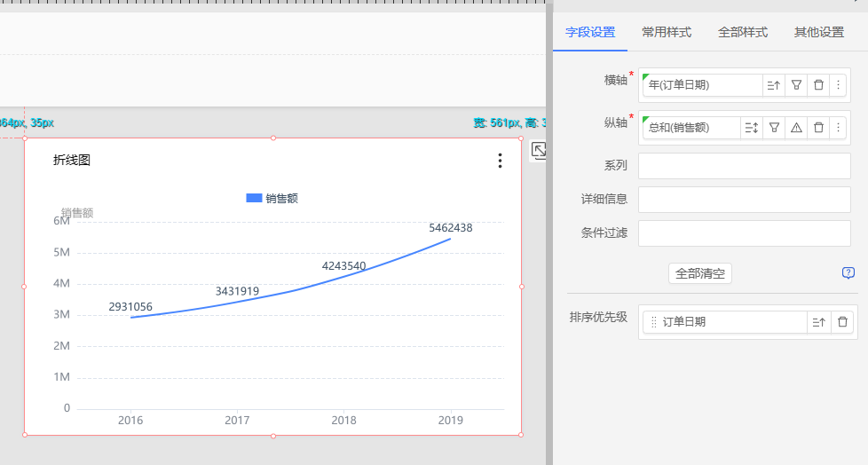
Task: Open more options for 年(订单日期) field
Action: (839, 85)
